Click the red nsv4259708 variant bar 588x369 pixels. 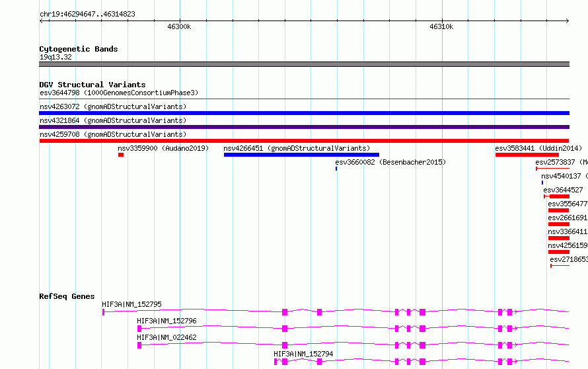click(x=304, y=141)
